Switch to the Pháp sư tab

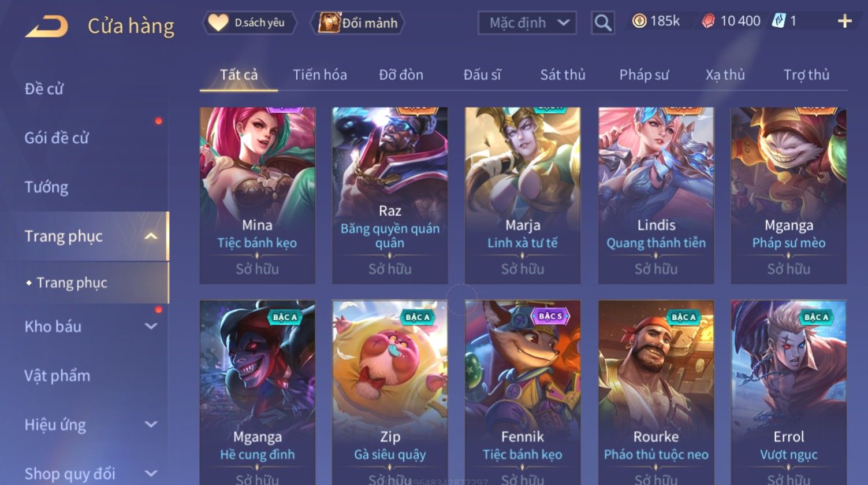(x=644, y=75)
